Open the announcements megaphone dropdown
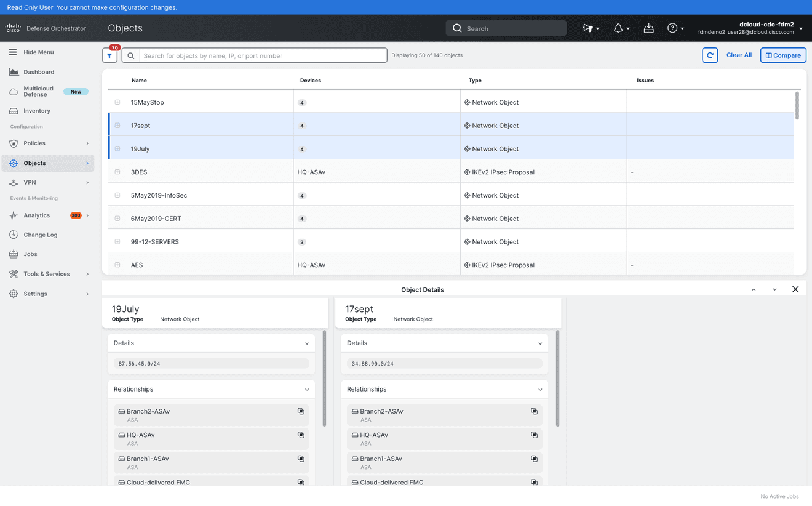The width and height of the screenshot is (812, 506). [x=591, y=28]
